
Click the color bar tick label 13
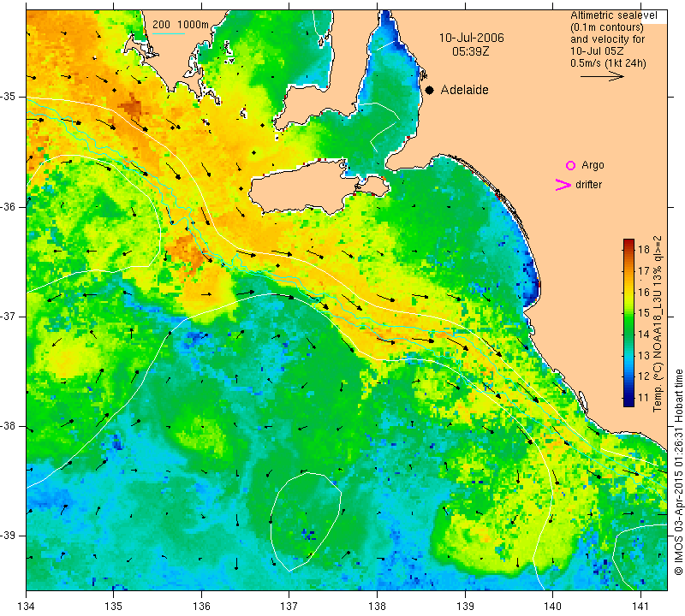[x=644, y=356]
